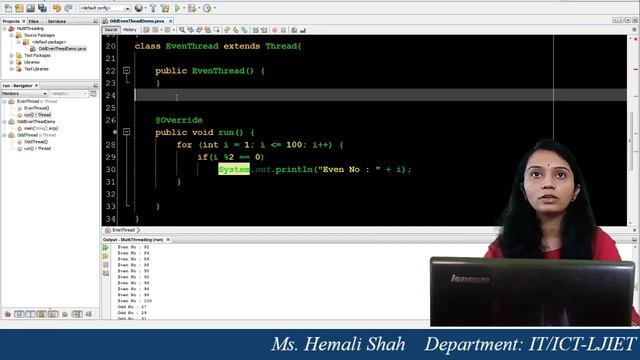The width and height of the screenshot is (640, 360).
Task: Close the Navigator panel tab
Action: [x=36, y=86]
